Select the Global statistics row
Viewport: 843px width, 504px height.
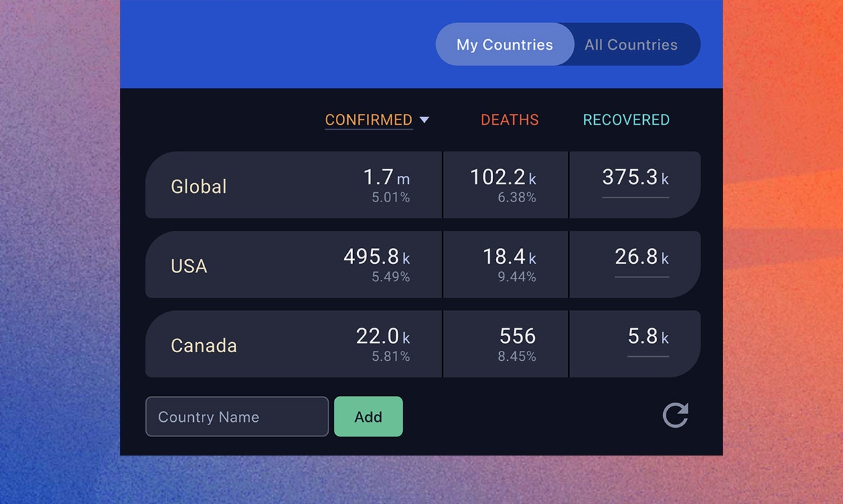[x=199, y=186]
